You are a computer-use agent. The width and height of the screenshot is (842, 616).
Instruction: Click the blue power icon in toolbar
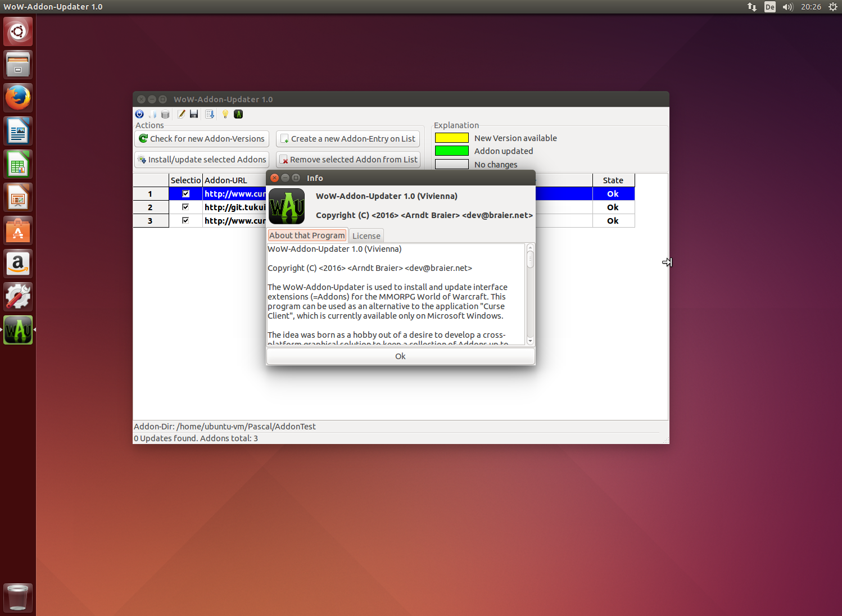click(x=139, y=114)
